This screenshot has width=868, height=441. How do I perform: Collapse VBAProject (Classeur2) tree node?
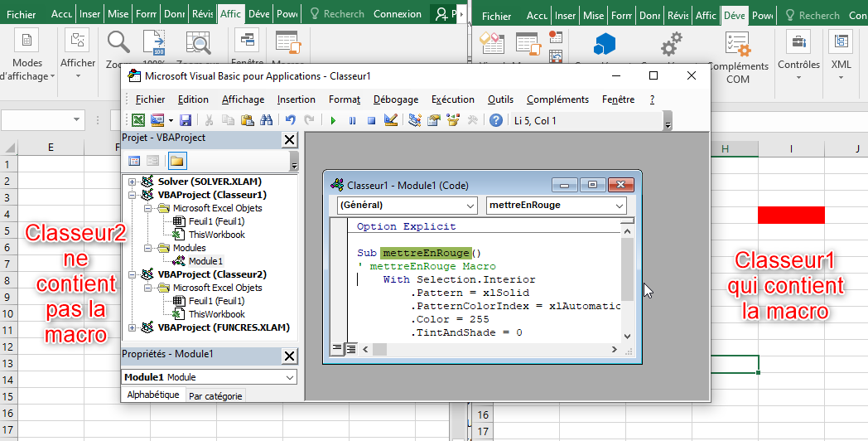click(x=132, y=274)
